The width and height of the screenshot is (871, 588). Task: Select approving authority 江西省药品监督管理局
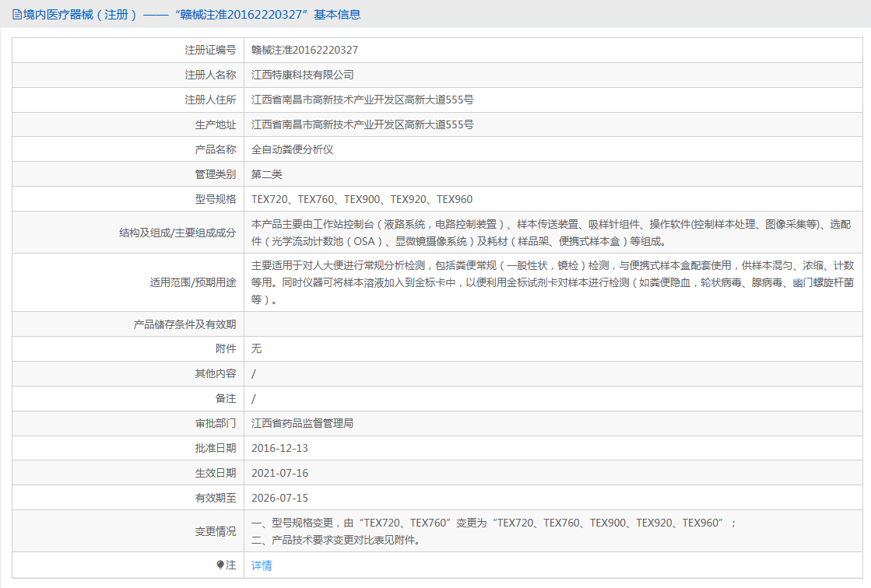(x=302, y=424)
